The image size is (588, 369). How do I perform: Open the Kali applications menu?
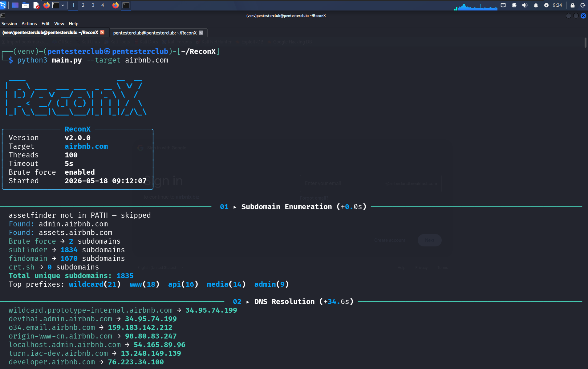point(3,5)
